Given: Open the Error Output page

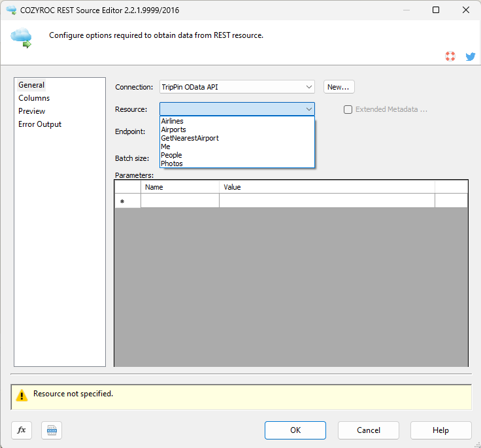Looking at the screenshot, I should 40,124.
